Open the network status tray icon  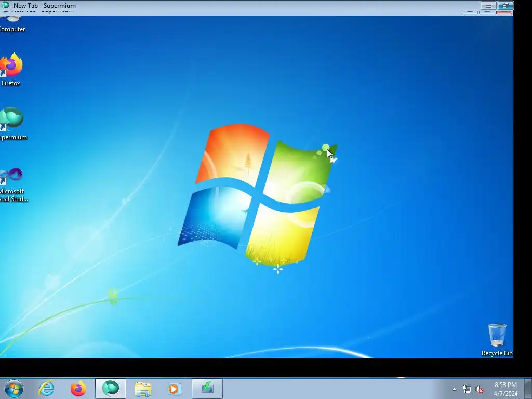click(467, 390)
